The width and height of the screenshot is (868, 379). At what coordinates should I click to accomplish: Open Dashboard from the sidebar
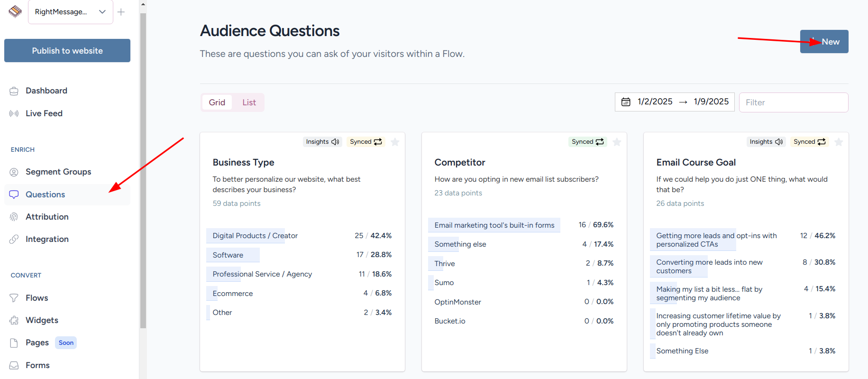tap(46, 91)
